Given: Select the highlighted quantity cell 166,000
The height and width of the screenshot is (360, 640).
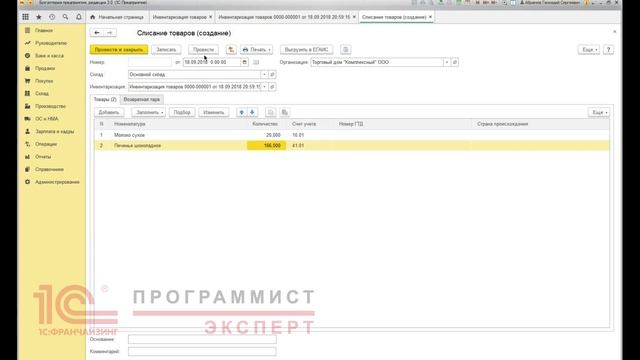Looking at the screenshot, I should [x=266, y=145].
